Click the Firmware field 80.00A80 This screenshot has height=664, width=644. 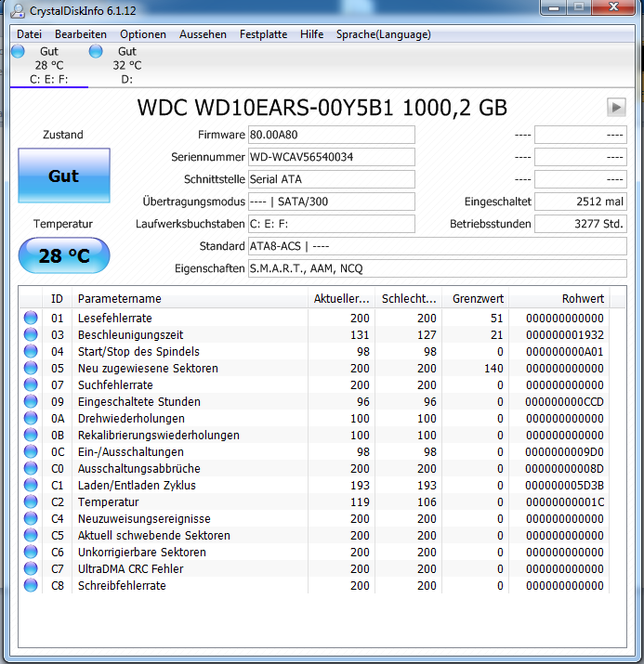pyautogui.click(x=332, y=135)
